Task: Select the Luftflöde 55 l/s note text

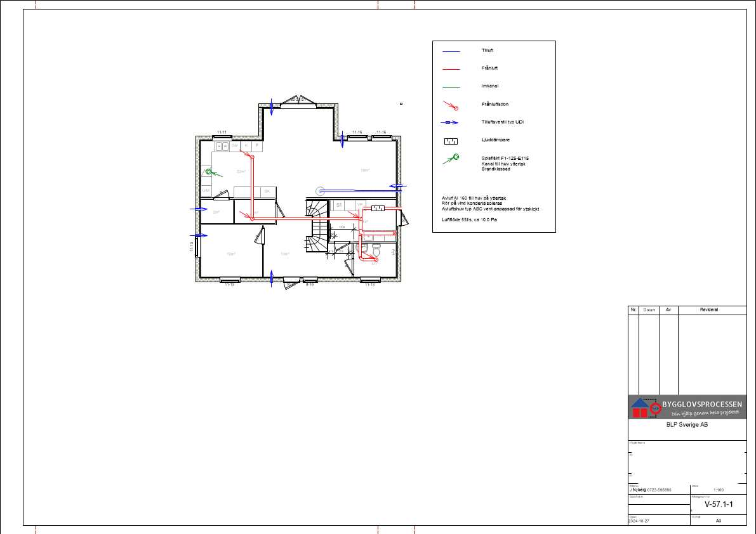Action: 469,219
